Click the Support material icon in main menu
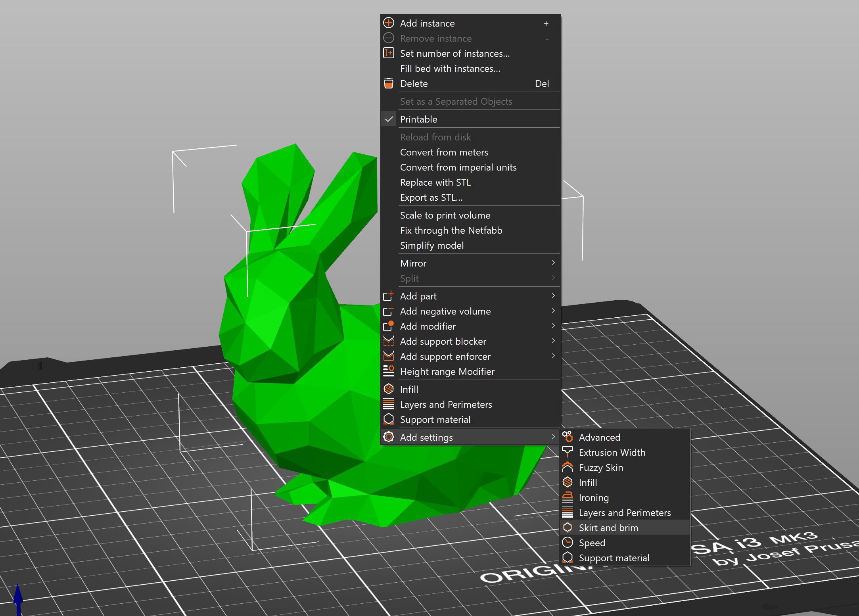 pyautogui.click(x=389, y=419)
